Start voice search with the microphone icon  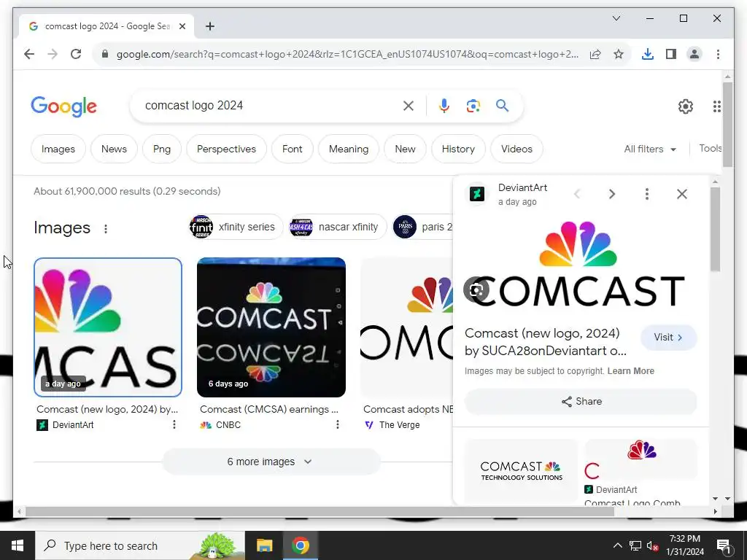pyautogui.click(x=444, y=106)
